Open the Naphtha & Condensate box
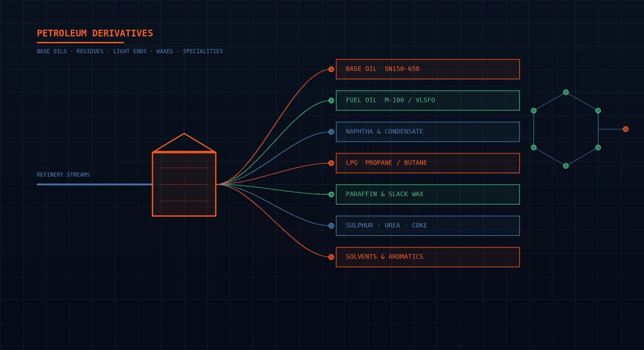The height and width of the screenshot is (350, 644). [x=428, y=132]
